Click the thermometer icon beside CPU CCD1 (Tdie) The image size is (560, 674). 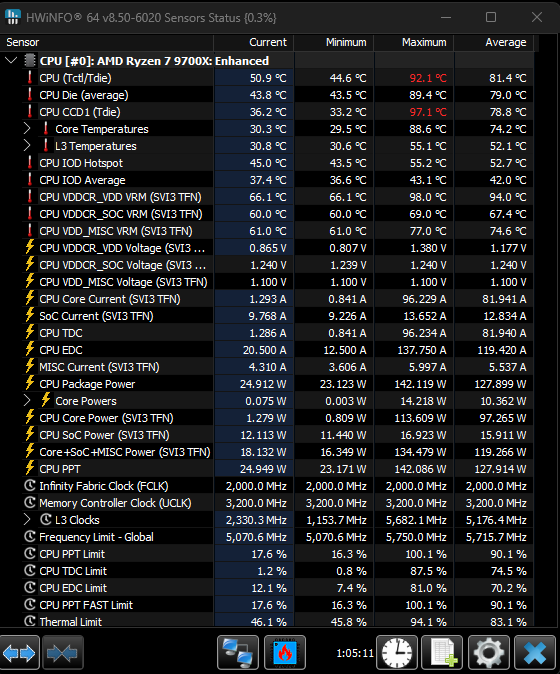click(x=30, y=112)
